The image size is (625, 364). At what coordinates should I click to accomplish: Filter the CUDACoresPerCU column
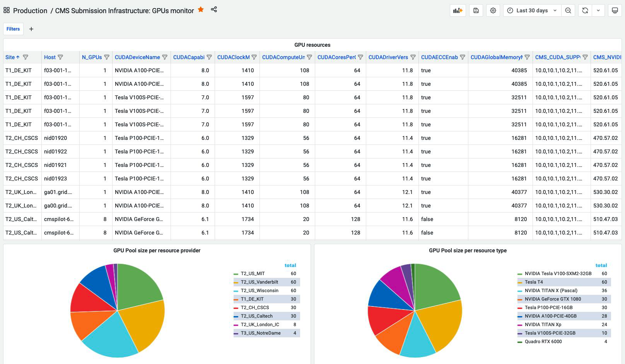[x=360, y=57]
